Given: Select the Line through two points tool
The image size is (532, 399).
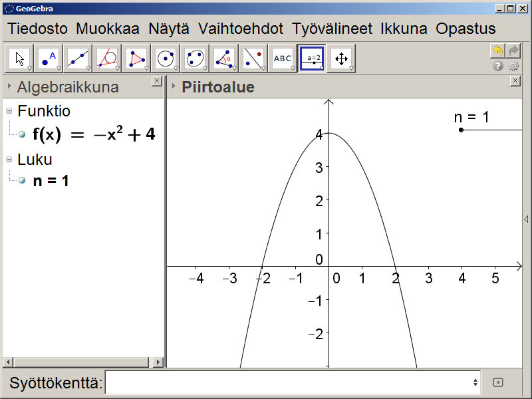Looking at the screenshot, I should pos(78,59).
